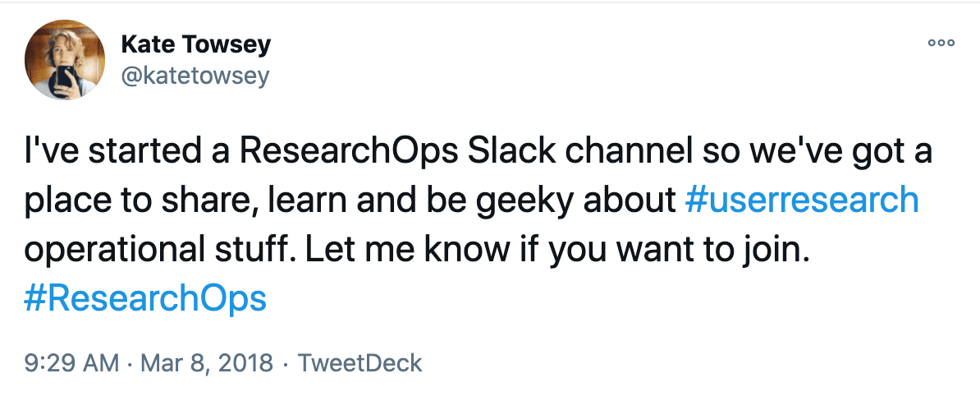The image size is (980, 401).
Task: Click the 9:29 AM timestamp
Action: coord(71,362)
